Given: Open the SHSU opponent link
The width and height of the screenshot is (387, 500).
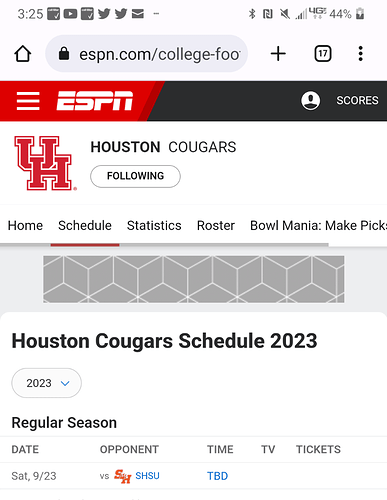Looking at the screenshot, I should (147, 476).
